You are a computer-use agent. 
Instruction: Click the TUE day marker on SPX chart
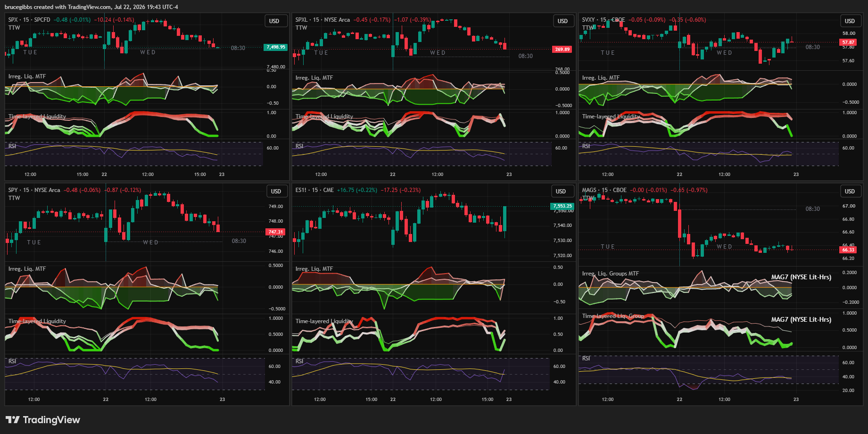tap(30, 52)
